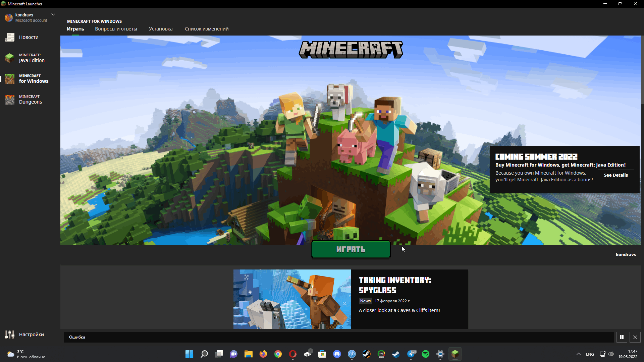Open network status in system tray

pyautogui.click(x=603, y=354)
